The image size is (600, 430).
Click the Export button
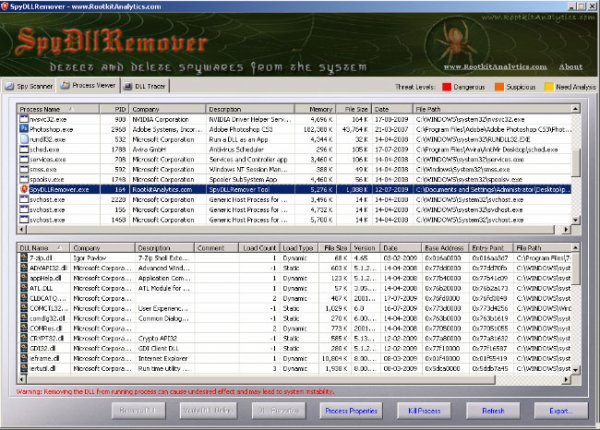tap(561, 410)
